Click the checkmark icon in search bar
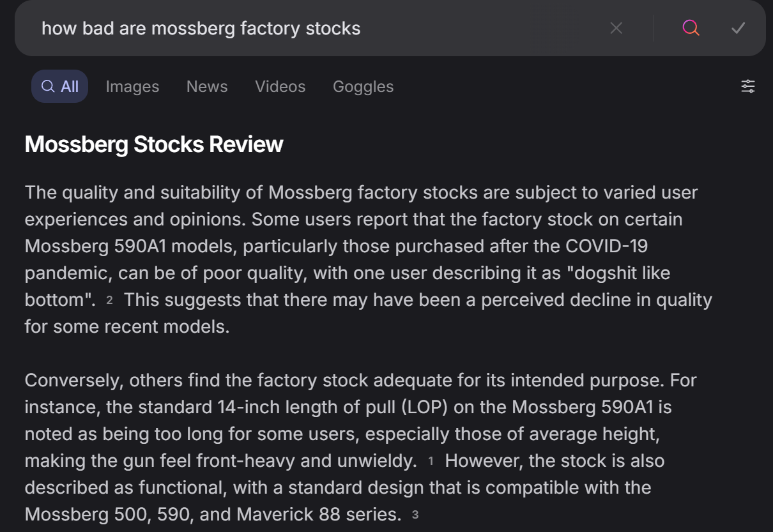Viewport: 773px width, 532px height. (738, 28)
